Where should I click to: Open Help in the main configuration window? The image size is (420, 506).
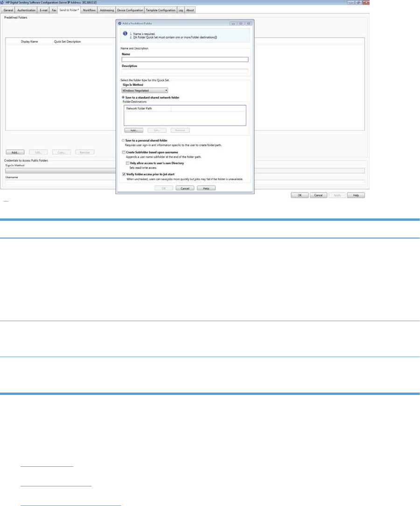click(x=356, y=195)
